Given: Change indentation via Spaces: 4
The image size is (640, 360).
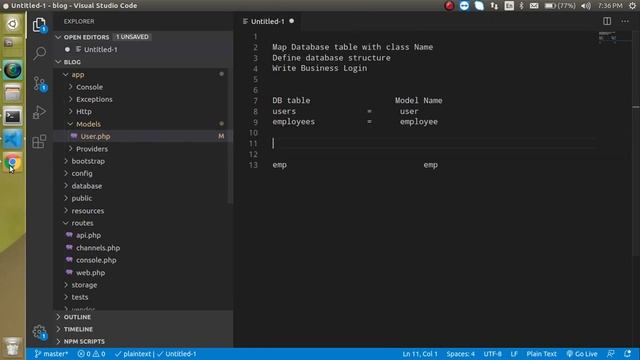Looking at the screenshot, I should [460, 354].
